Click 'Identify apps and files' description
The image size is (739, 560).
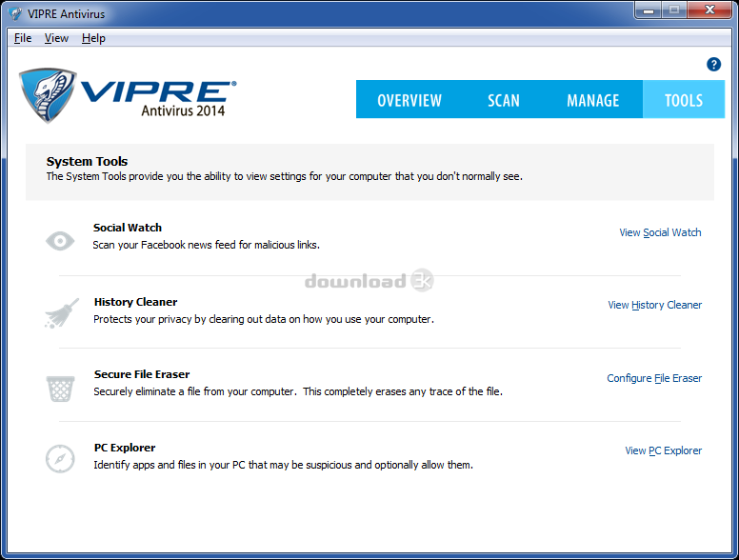click(x=283, y=465)
